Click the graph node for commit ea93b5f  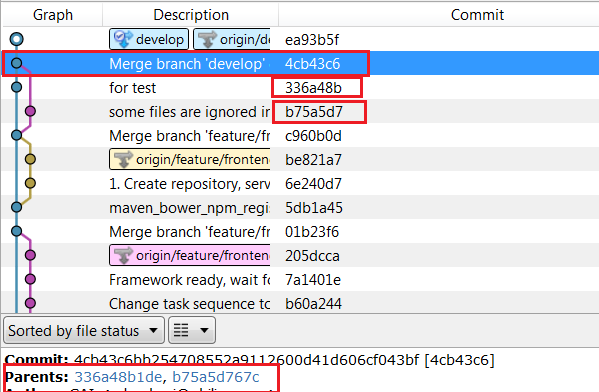click(x=16, y=39)
